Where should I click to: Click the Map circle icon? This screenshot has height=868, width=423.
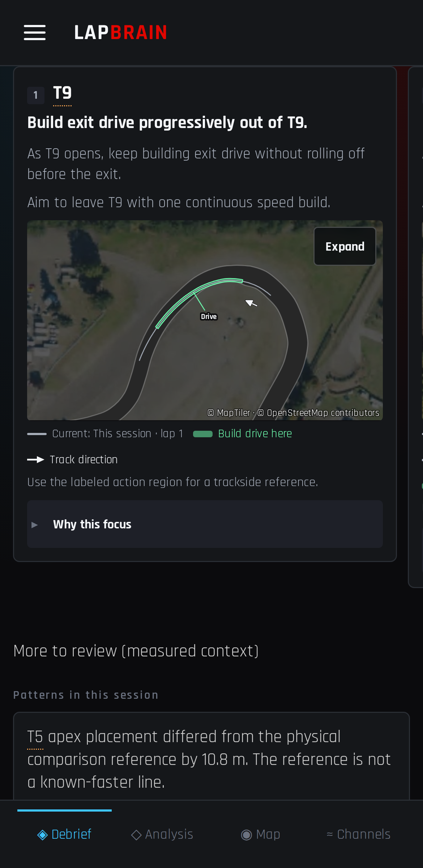coord(247,835)
